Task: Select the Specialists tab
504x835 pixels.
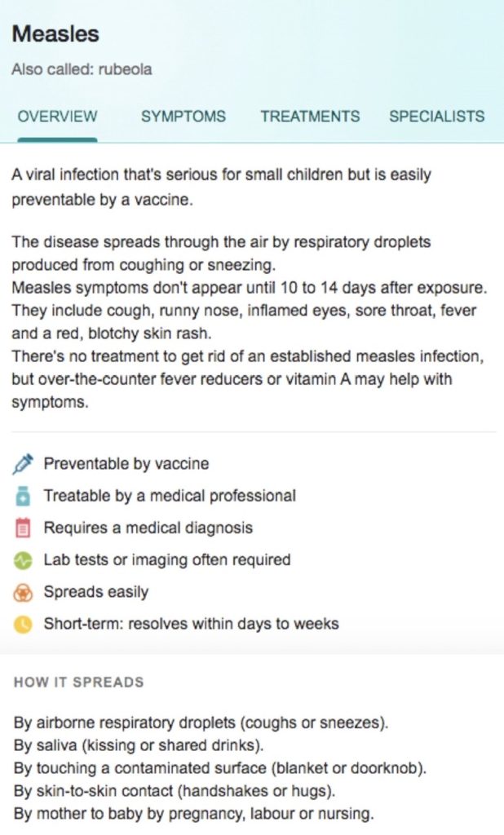Action: click(x=436, y=117)
